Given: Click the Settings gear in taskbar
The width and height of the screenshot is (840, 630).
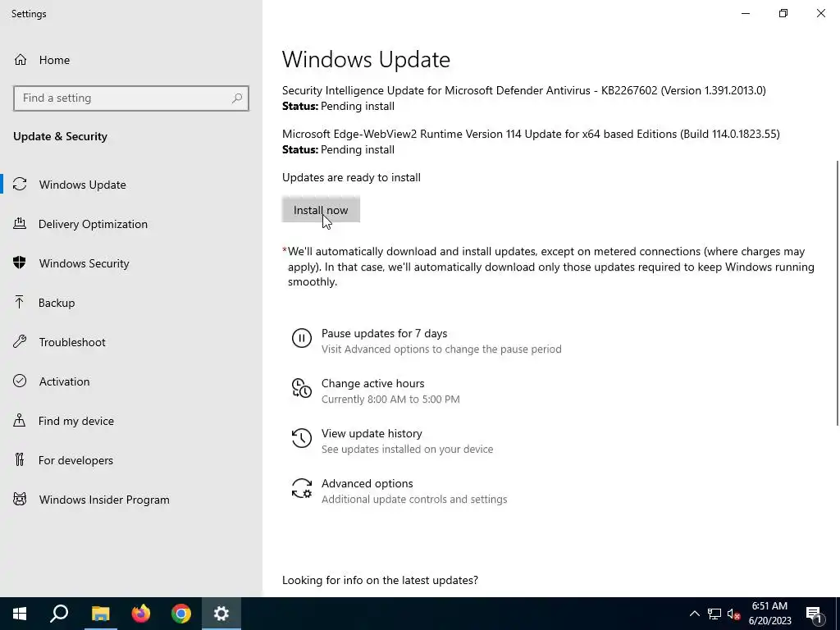Looking at the screenshot, I should point(221,614).
